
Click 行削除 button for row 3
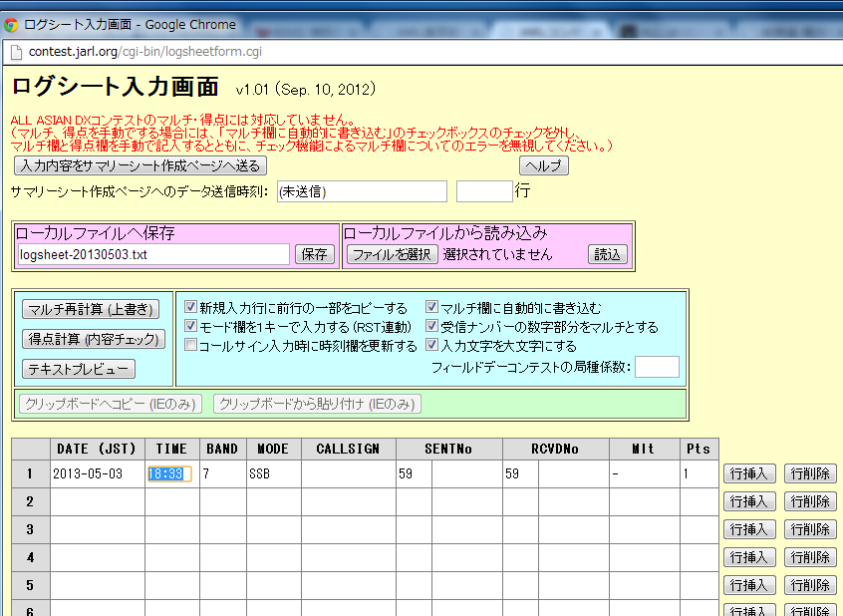(x=810, y=530)
